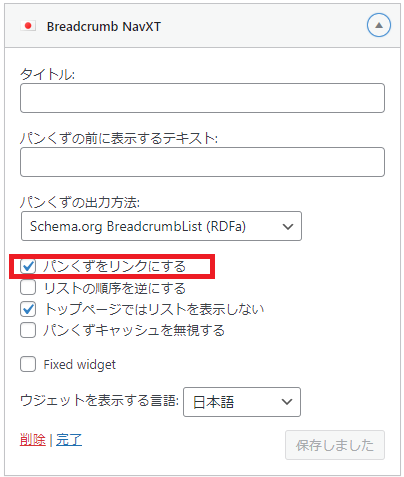404x477 pixels.
Task: Focus the パンくずの前に表示するテキスト input field
Action: pyautogui.click(x=202, y=162)
